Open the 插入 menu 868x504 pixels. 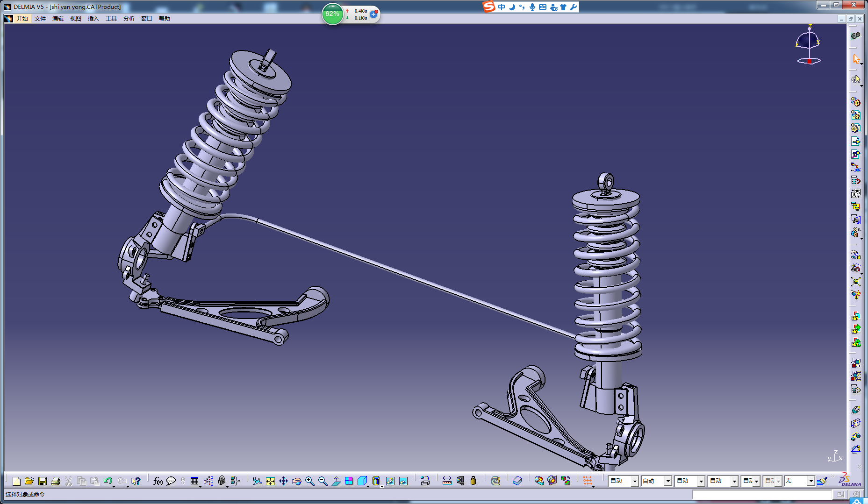(93, 19)
